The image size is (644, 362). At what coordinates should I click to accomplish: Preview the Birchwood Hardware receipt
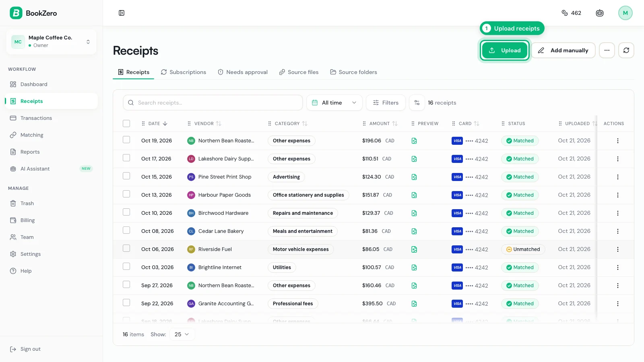[x=414, y=213]
